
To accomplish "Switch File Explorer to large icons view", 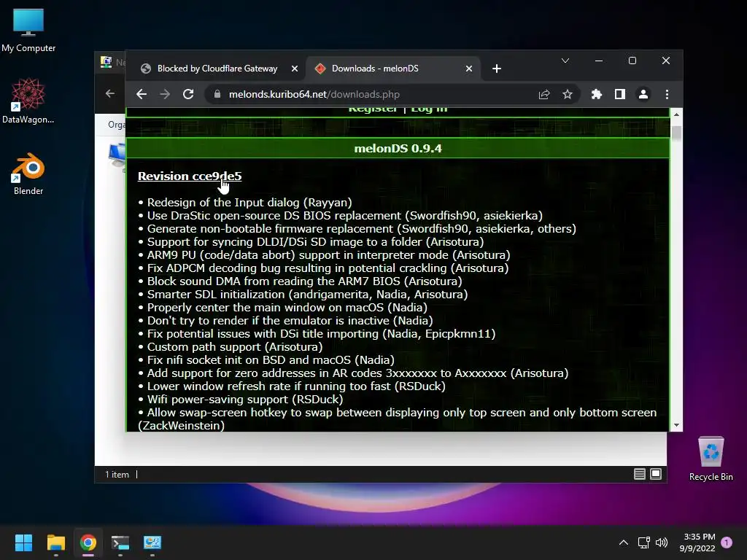I will click(656, 474).
